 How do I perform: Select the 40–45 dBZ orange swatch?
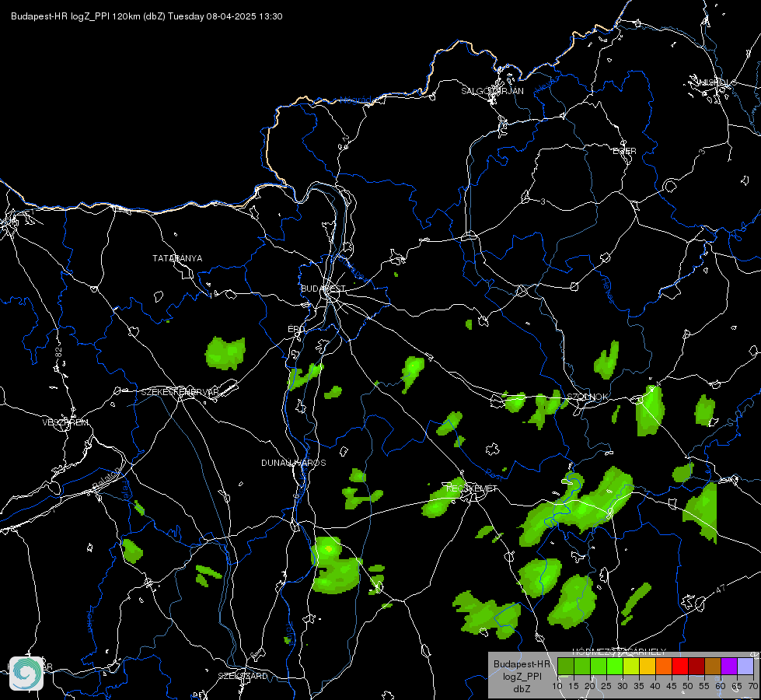click(x=664, y=666)
